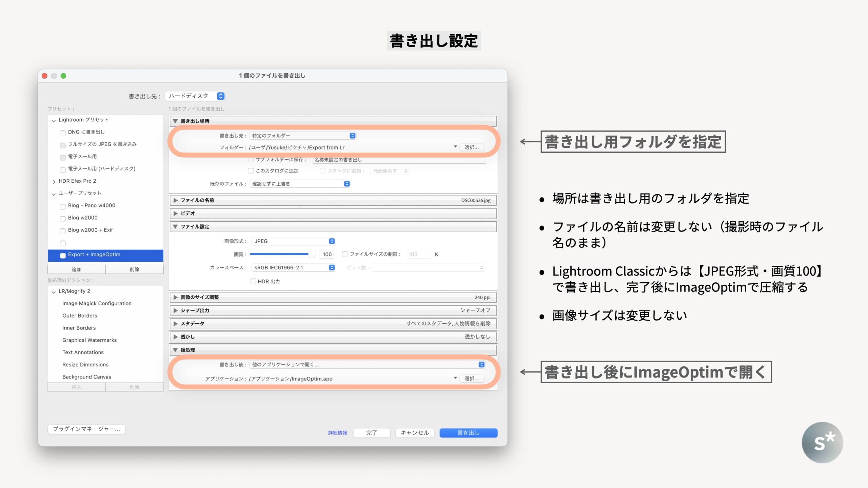
Task: Collapse the 後処理 section triangle
Action: point(175,350)
